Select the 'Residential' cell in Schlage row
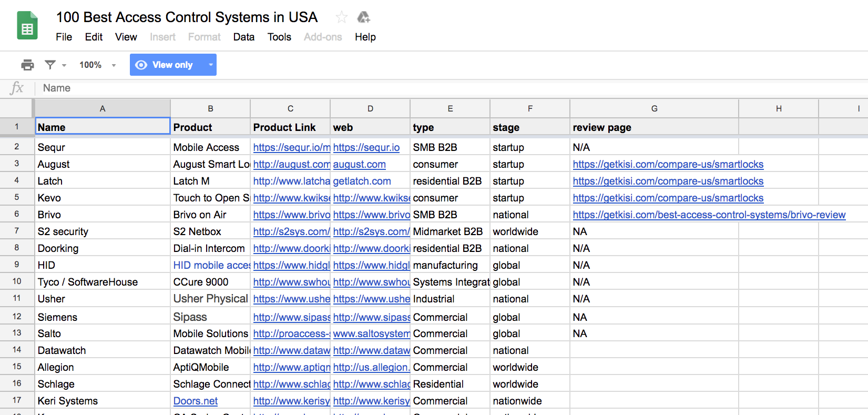Screen dimensions: 868x415 (x=450, y=384)
